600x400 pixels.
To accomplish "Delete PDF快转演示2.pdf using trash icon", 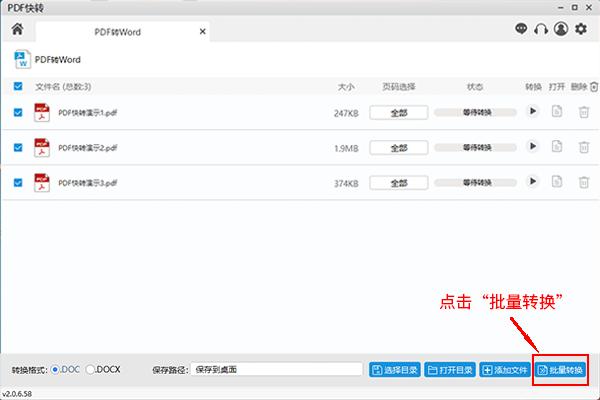I will pos(584,147).
